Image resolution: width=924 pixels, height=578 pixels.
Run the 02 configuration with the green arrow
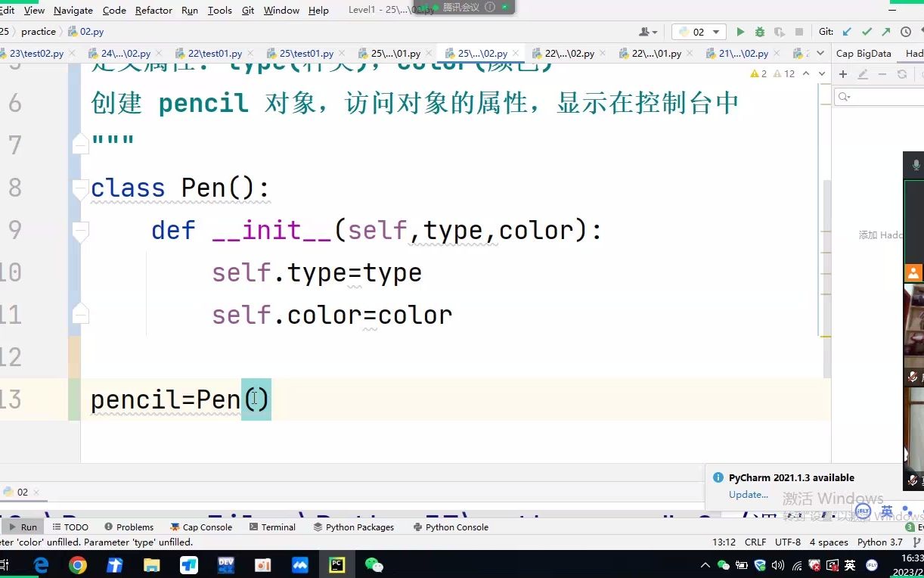click(x=740, y=32)
